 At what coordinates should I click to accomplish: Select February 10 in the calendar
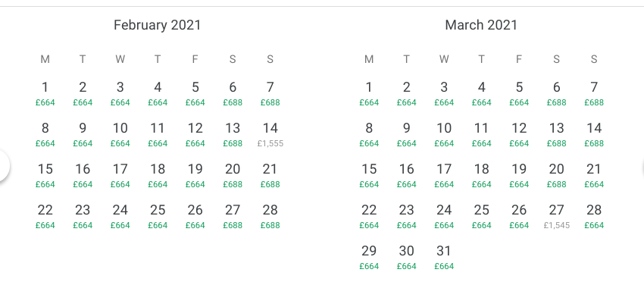click(120, 133)
